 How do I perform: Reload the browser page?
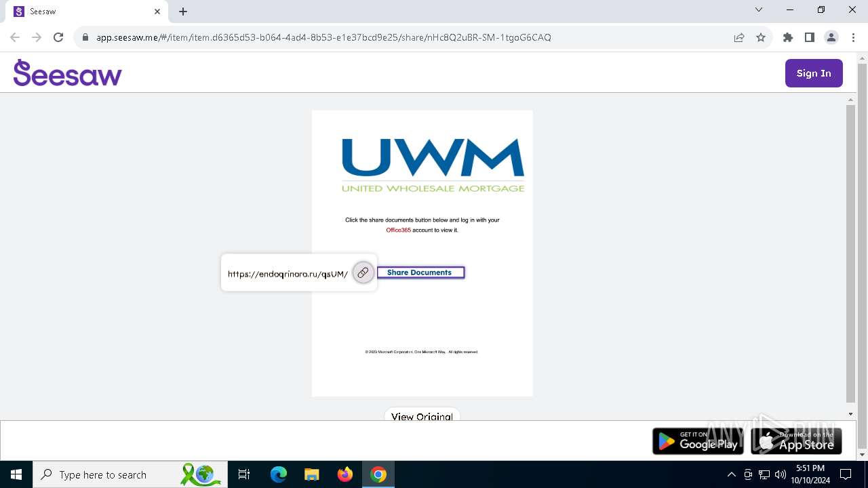58,37
